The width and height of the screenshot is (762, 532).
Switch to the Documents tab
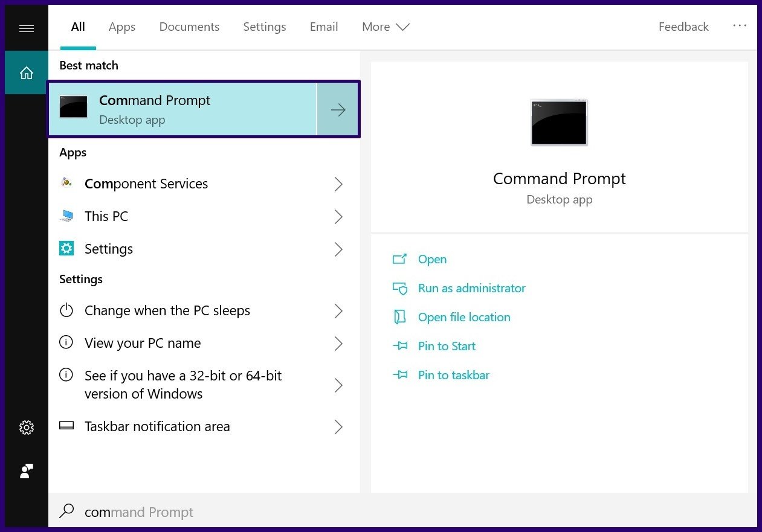tap(189, 27)
